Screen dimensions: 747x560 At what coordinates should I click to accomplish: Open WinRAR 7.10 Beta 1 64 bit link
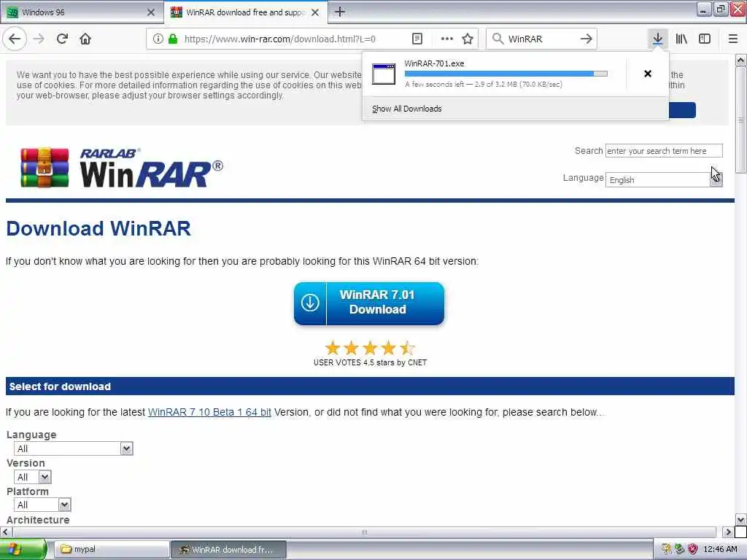pyautogui.click(x=209, y=412)
